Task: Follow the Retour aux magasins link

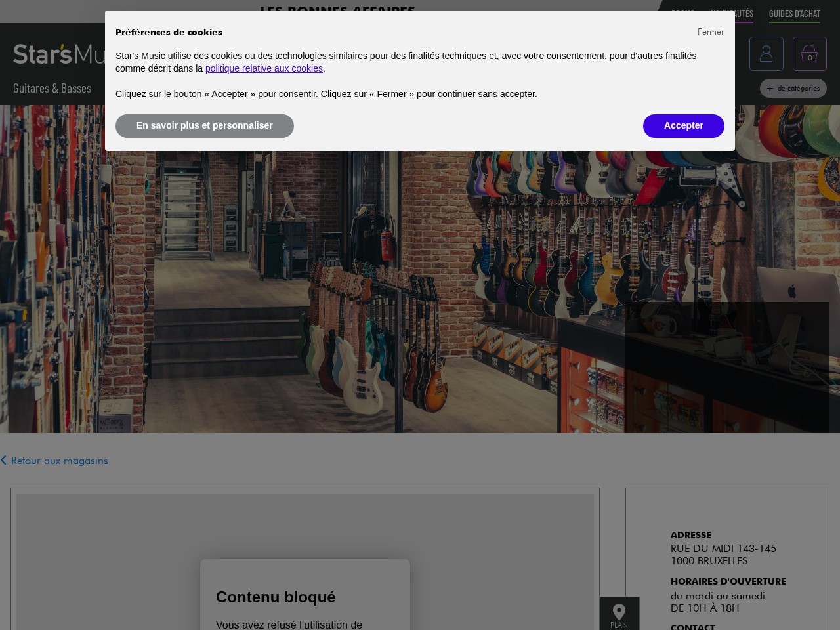Action: pyautogui.click(x=59, y=460)
